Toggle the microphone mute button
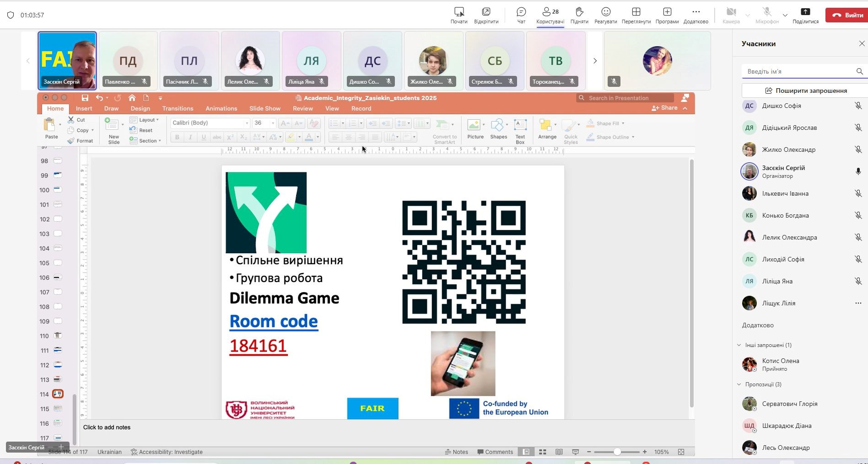Screen dimensions: 868x464 (767, 15)
